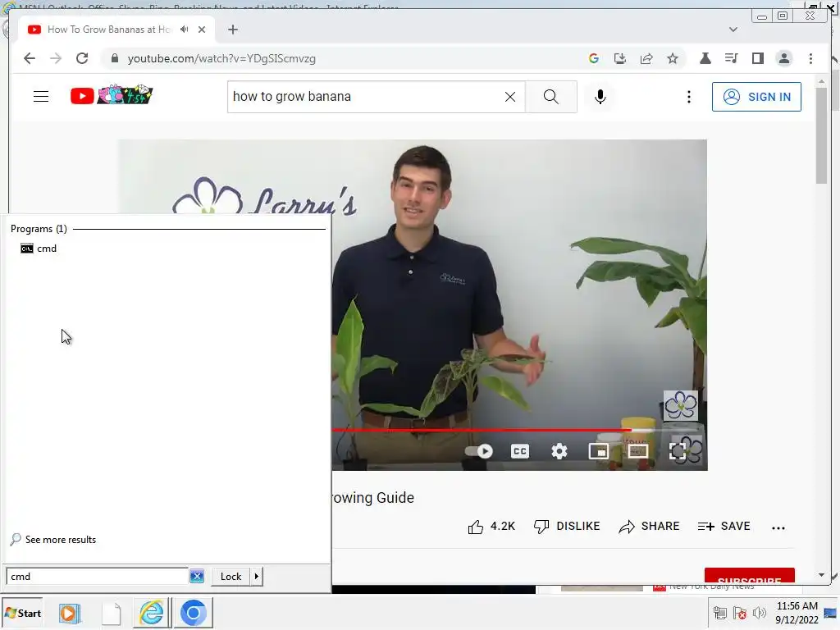Click the red video progress bar

481,430
